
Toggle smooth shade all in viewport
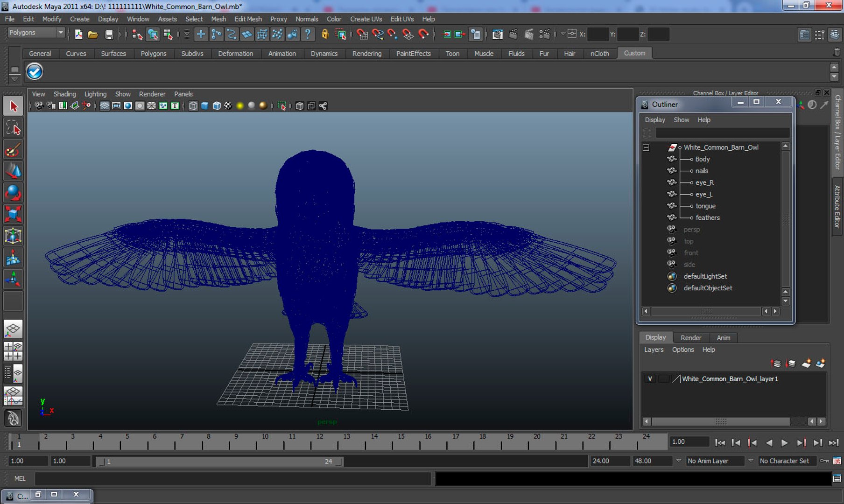204,106
